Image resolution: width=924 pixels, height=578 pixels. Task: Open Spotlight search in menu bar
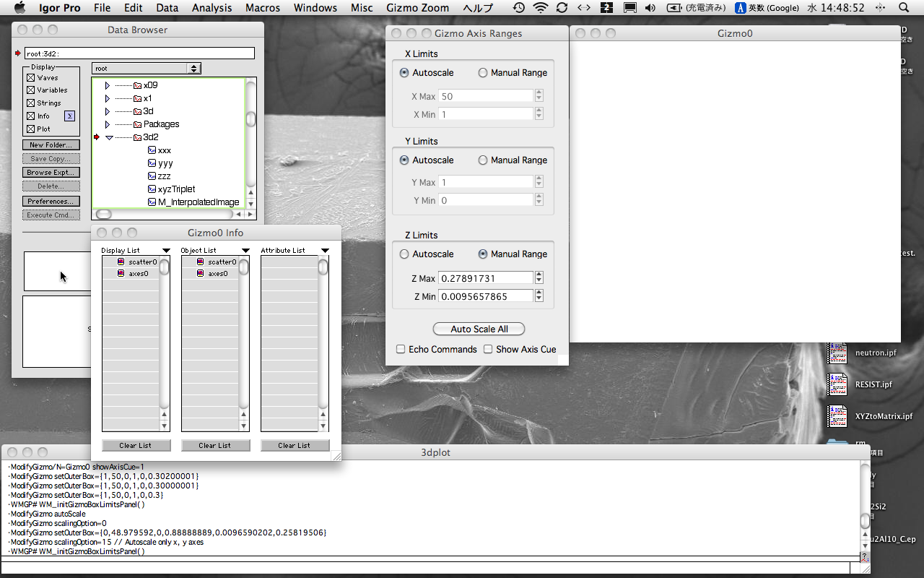coord(905,8)
